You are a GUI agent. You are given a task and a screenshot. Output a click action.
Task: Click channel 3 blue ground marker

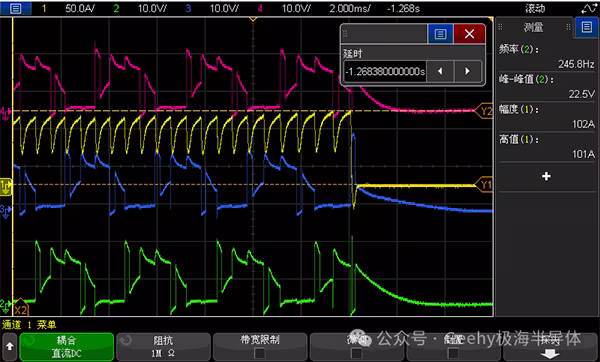[5, 210]
